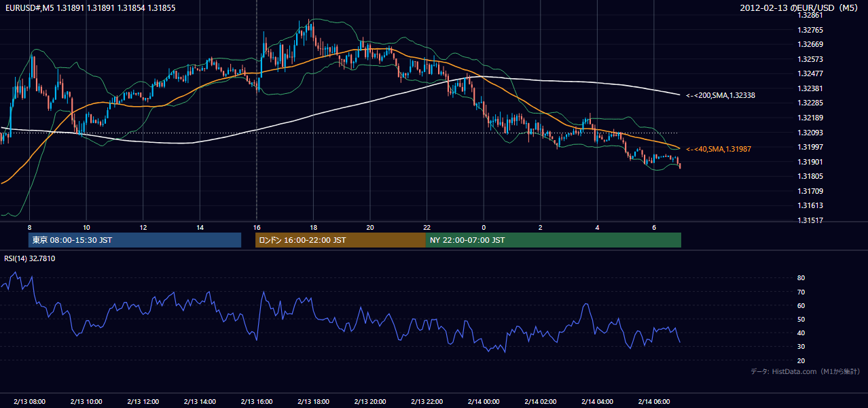Click the bottom time label 2/13 18:00

(313, 402)
